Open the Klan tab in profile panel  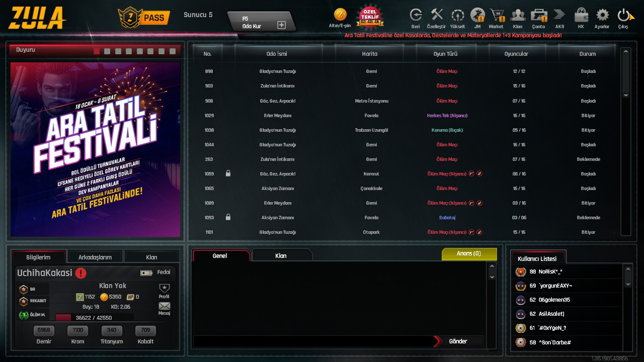[x=151, y=257]
